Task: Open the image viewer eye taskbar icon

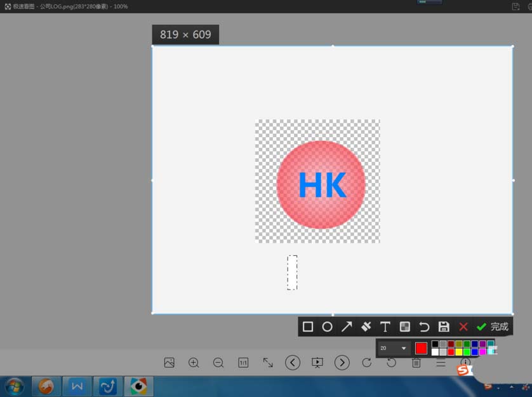Action: [138, 386]
